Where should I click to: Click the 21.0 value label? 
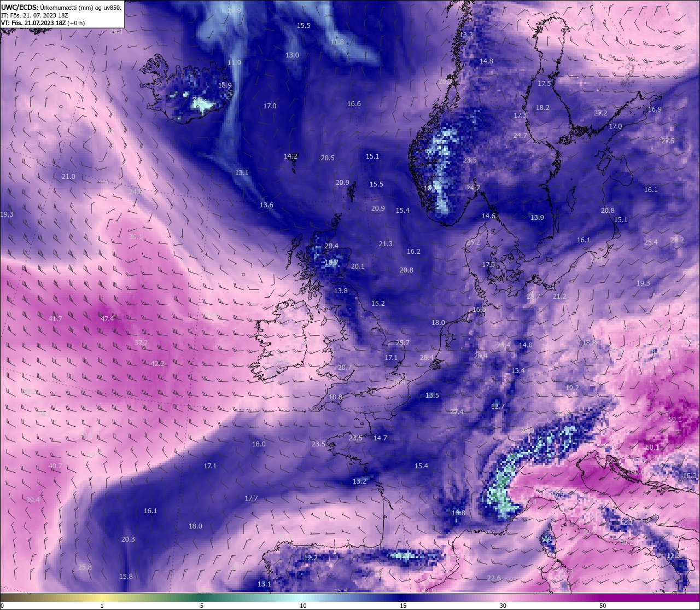(x=68, y=177)
